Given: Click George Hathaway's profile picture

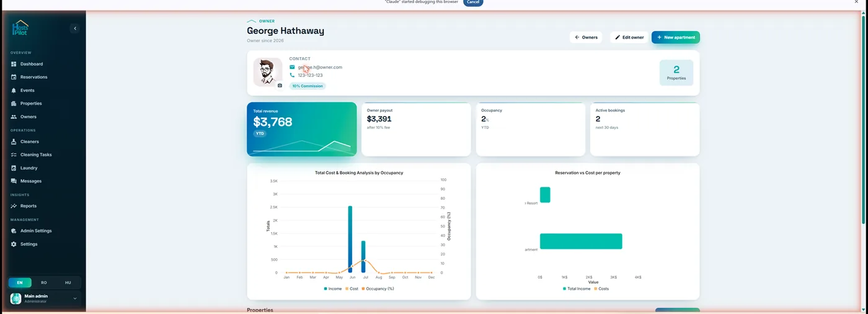Looking at the screenshot, I should pos(268,73).
